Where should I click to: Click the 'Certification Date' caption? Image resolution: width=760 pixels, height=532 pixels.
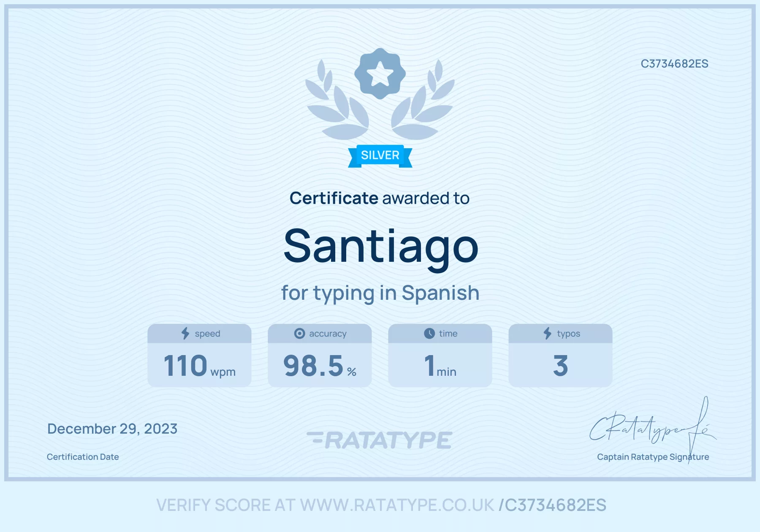83,457
